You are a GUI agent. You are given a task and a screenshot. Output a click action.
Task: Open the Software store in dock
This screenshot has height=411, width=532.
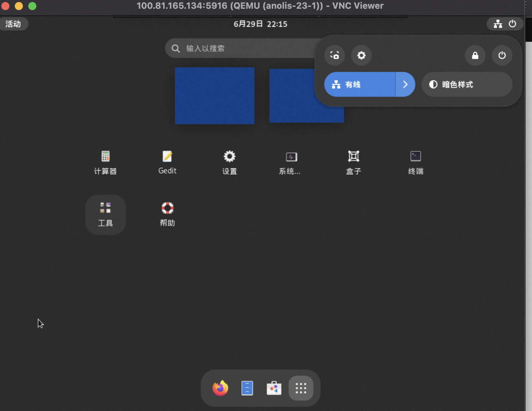pos(274,388)
